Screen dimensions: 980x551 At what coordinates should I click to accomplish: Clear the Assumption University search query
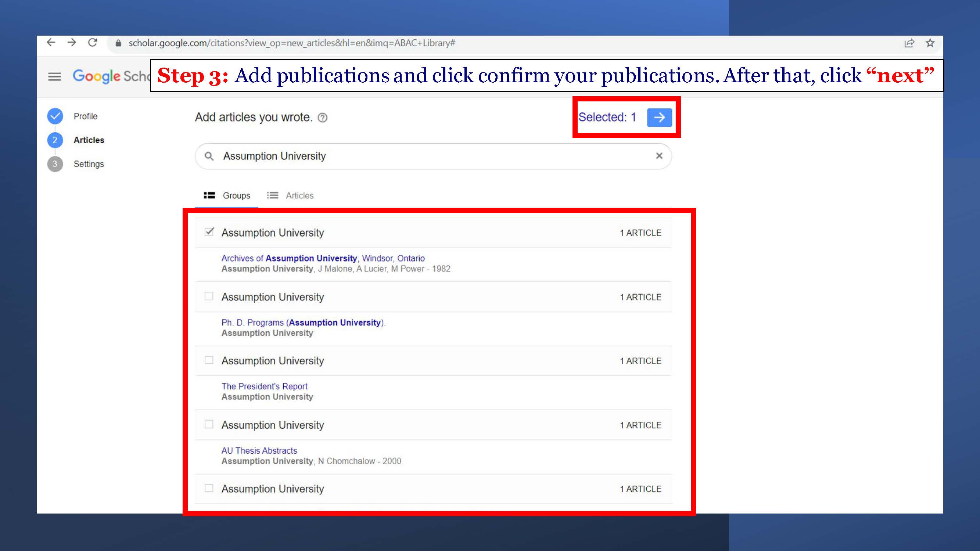pyautogui.click(x=659, y=156)
